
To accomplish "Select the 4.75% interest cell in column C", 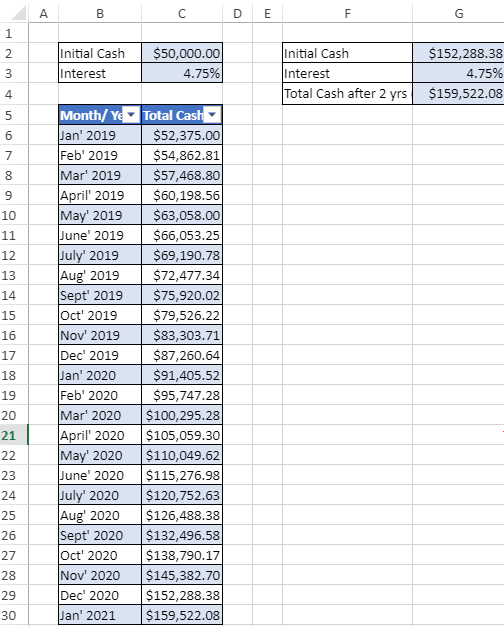I will pyautogui.click(x=182, y=73).
